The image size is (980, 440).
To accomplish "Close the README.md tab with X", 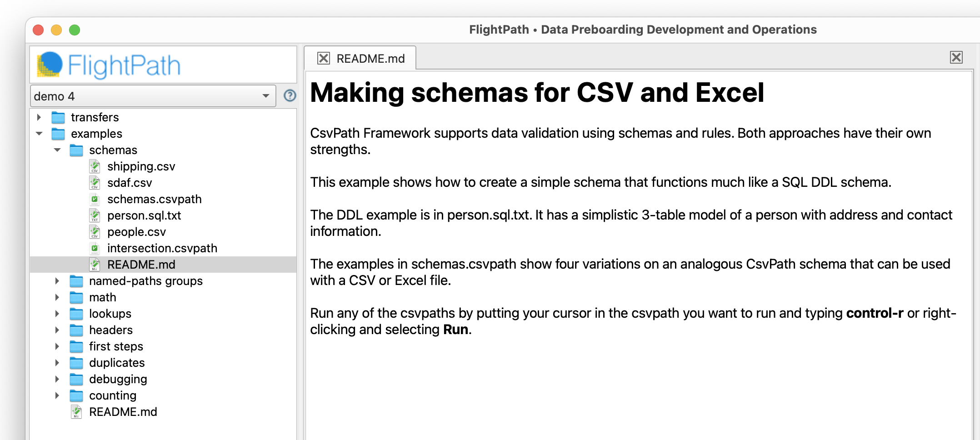I will pos(324,58).
